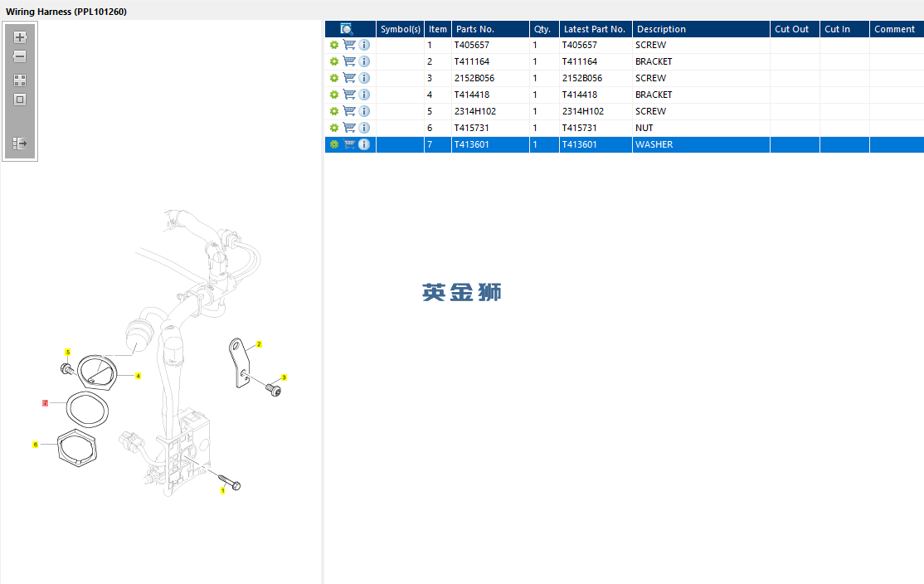Screen dimensions: 924x584
Task: Select callout 4 on the diagram
Action: point(138,376)
